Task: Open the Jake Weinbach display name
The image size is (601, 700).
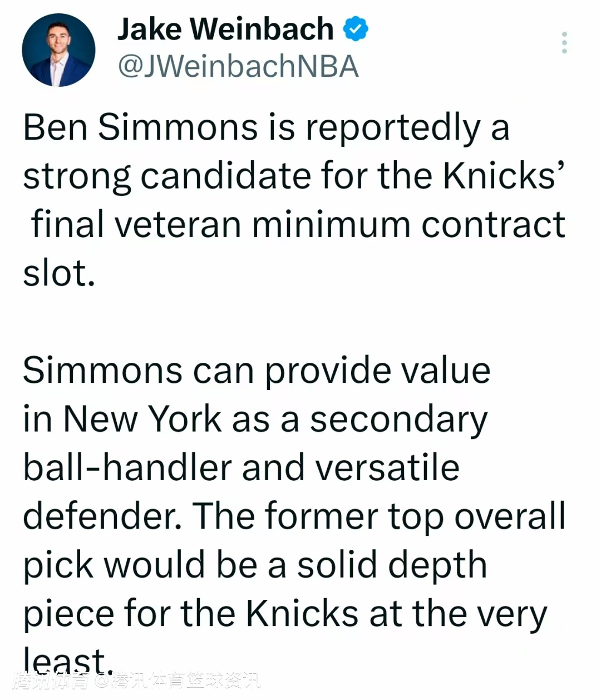Action: click(x=225, y=29)
